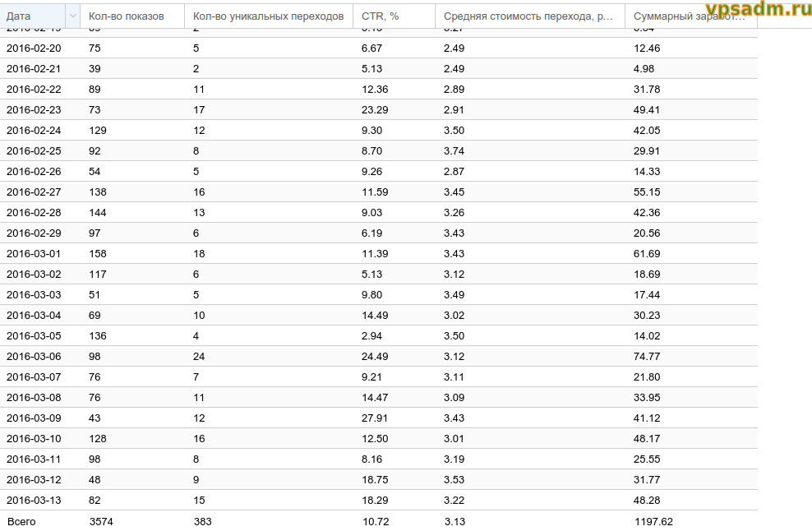Click total earnings value 1197.62
The image size is (812, 531).
pyautogui.click(x=653, y=521)
